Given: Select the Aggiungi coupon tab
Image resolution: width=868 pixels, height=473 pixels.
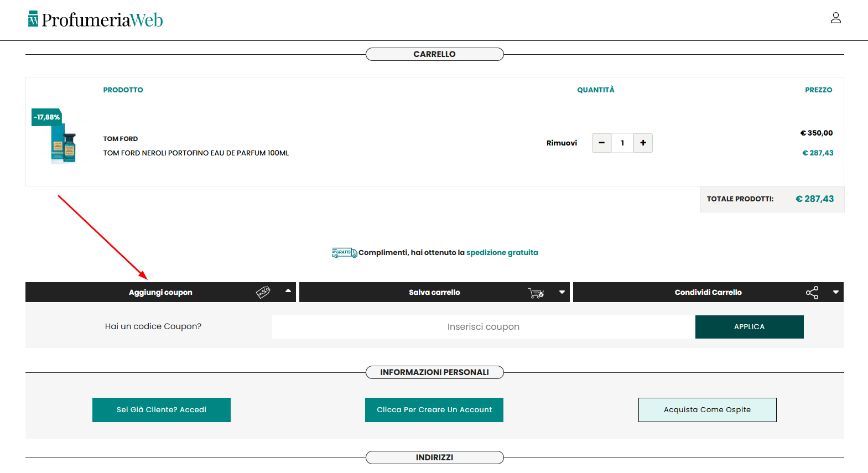Looking at the screenshot, I should click(160, 292).
